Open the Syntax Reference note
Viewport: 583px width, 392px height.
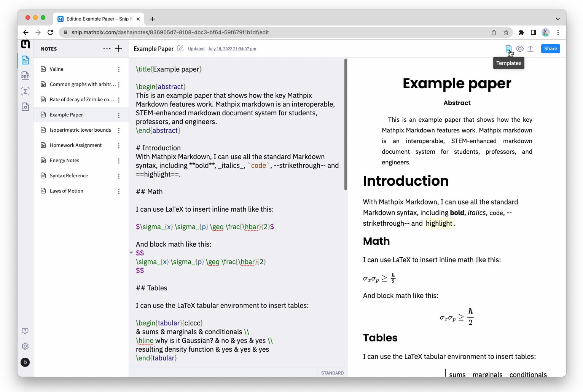click(x=81, y=176)
